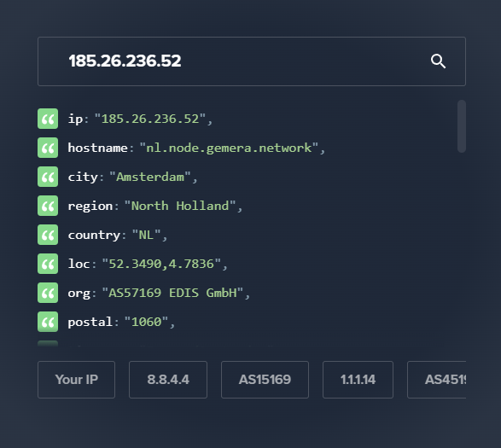
Task: Click the hostname value nl.node.gemera.network
Action: coord(229,148)
